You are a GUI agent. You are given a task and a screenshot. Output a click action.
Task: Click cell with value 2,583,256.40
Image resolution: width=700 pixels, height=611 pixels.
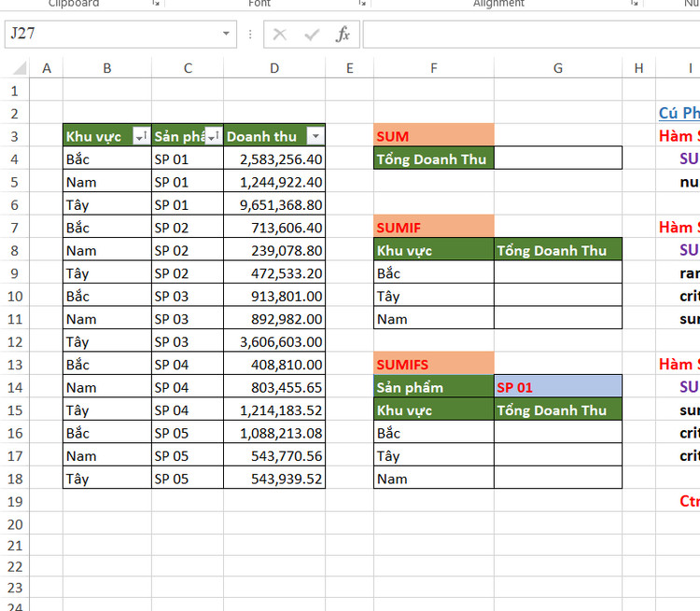[x=274, y=159]
